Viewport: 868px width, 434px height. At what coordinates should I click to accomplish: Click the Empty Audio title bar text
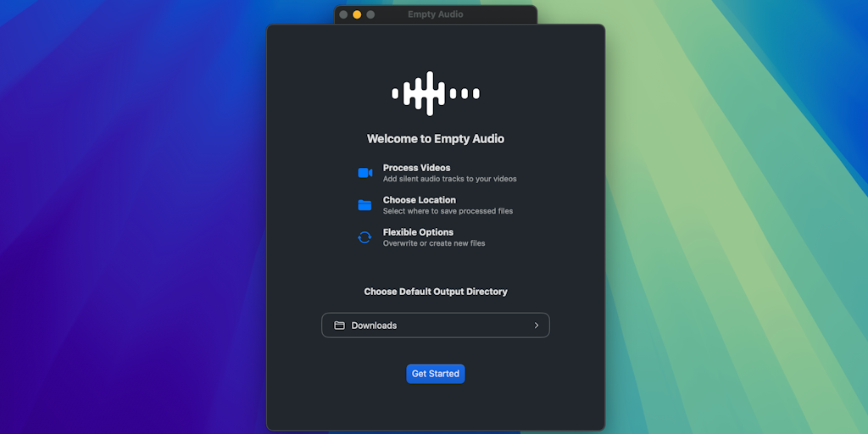(435, 14)
